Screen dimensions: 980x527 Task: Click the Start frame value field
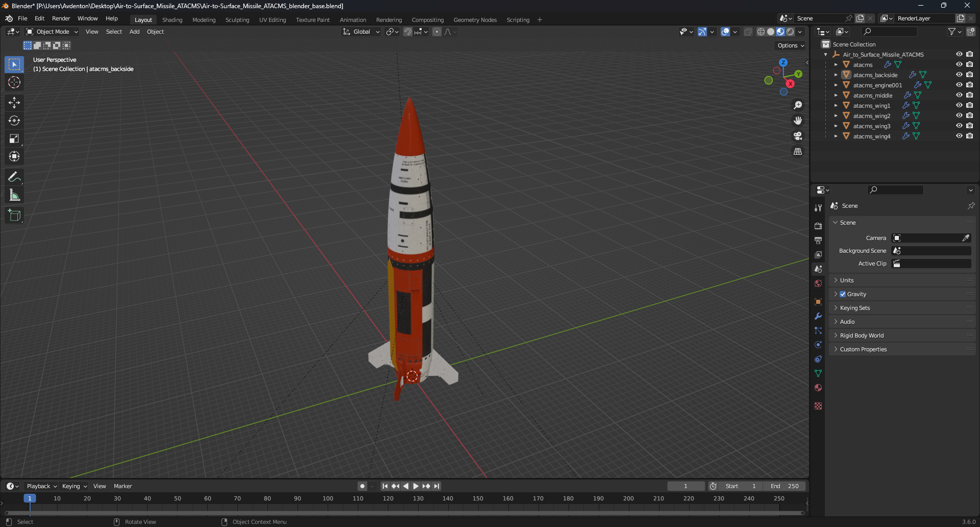pyautogui.click(x=741, y=486)
